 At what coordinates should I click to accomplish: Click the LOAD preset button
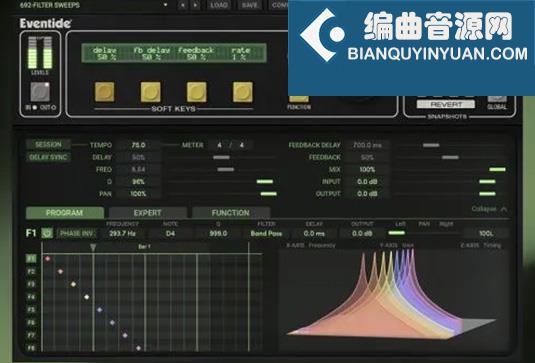(219, 5)
